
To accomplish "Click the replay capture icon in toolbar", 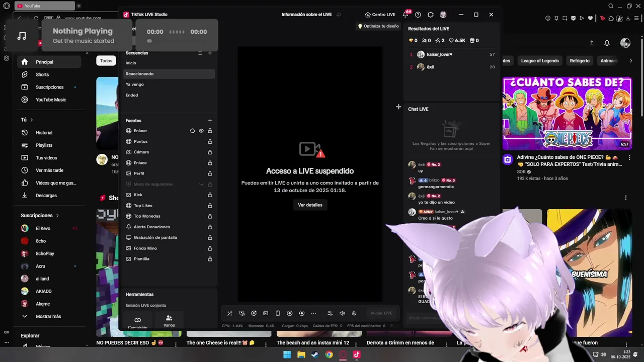I will click(302, 313).
